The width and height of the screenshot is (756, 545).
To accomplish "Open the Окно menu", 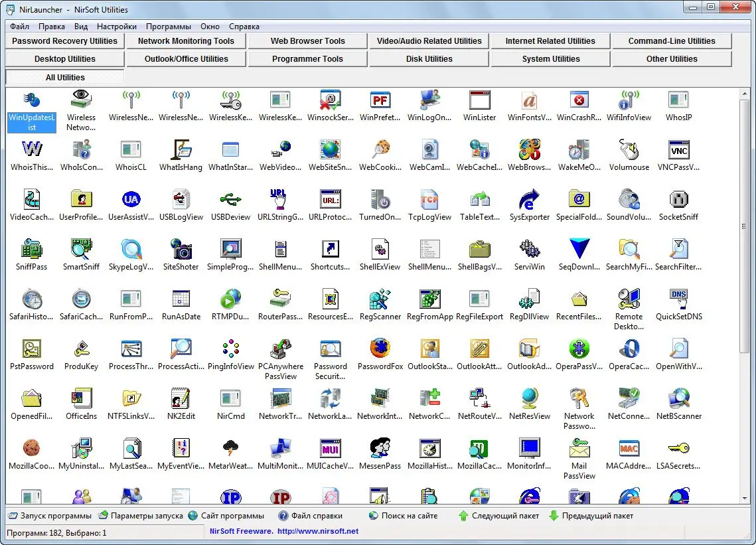I will [x=210, y=27].
